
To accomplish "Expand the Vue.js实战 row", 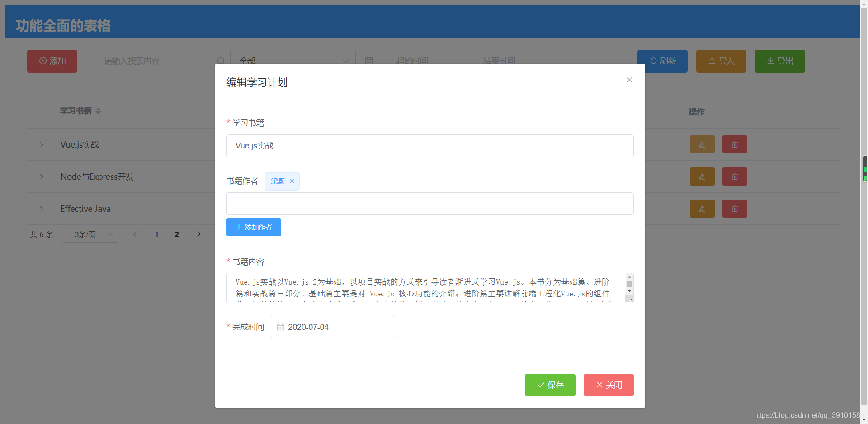I will 42,145.
